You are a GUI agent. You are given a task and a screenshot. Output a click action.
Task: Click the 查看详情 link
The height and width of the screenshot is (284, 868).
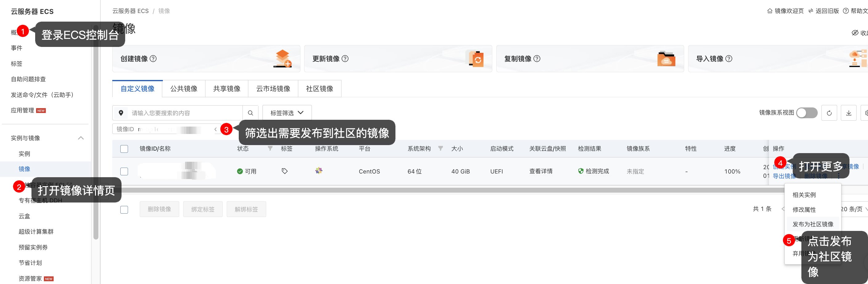pyautogui.click(x=541, y=171)
